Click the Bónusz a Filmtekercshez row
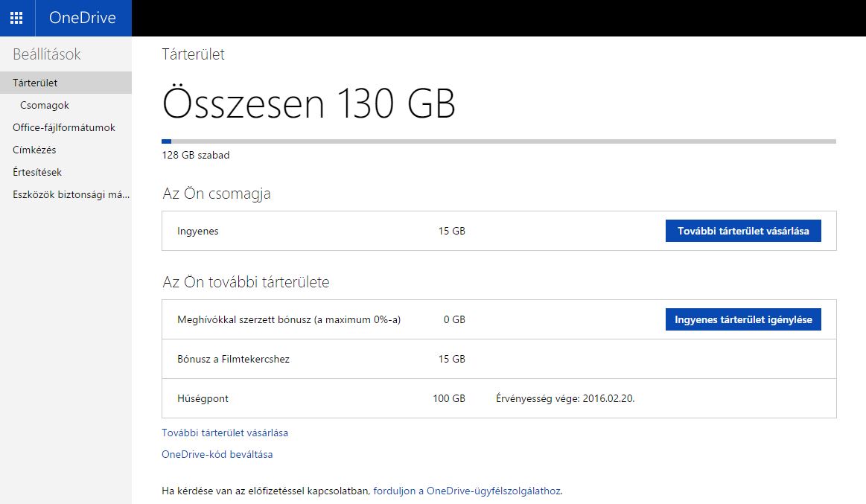Viewport: 866px width, 504px height. coord(320,359)
